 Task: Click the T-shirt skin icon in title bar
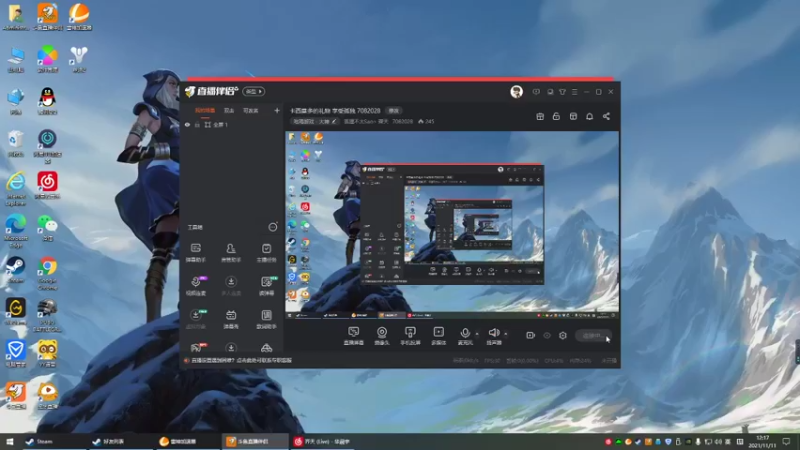[x=562, y=92]
